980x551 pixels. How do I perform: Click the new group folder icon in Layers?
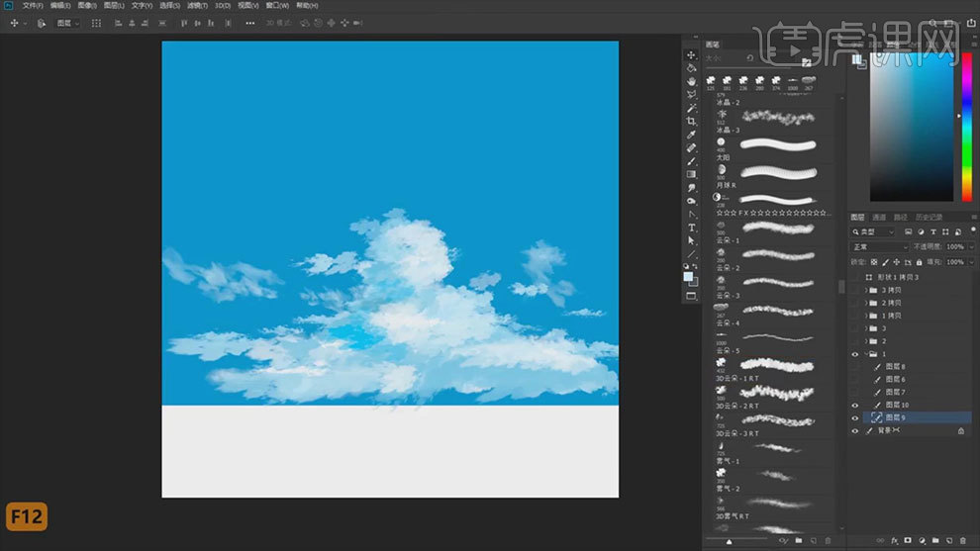[935, 541]
